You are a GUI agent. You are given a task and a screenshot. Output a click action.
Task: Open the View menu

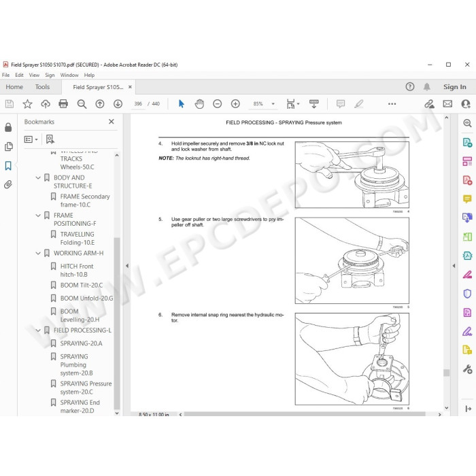point(34,75)
